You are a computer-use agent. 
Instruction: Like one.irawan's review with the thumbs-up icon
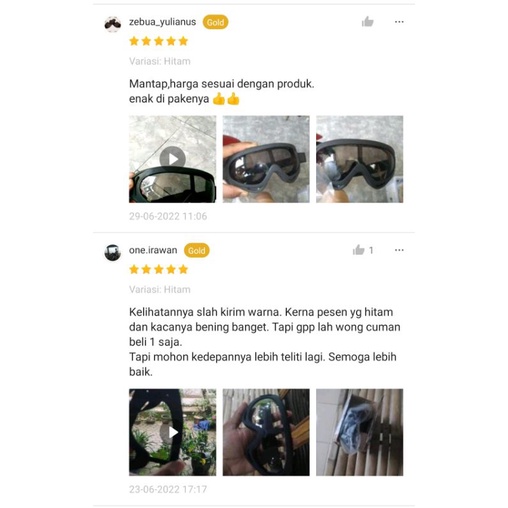tap(359, 250)
